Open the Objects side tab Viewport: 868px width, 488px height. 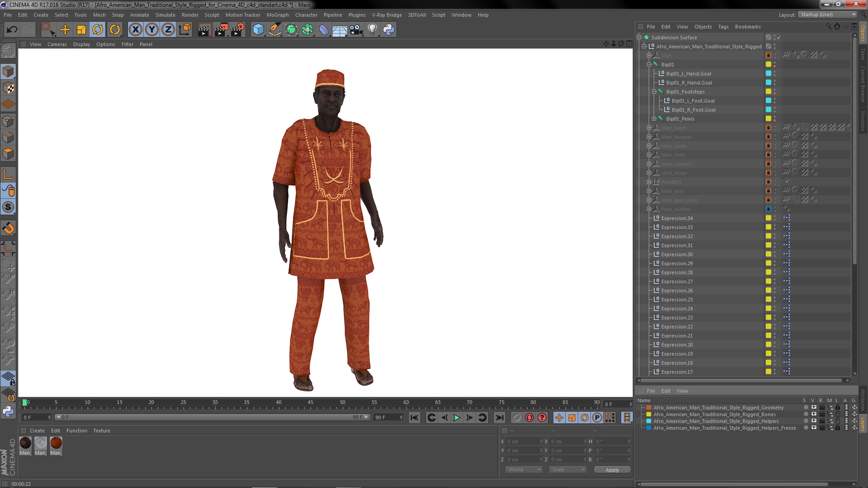[x=863, y=33]
